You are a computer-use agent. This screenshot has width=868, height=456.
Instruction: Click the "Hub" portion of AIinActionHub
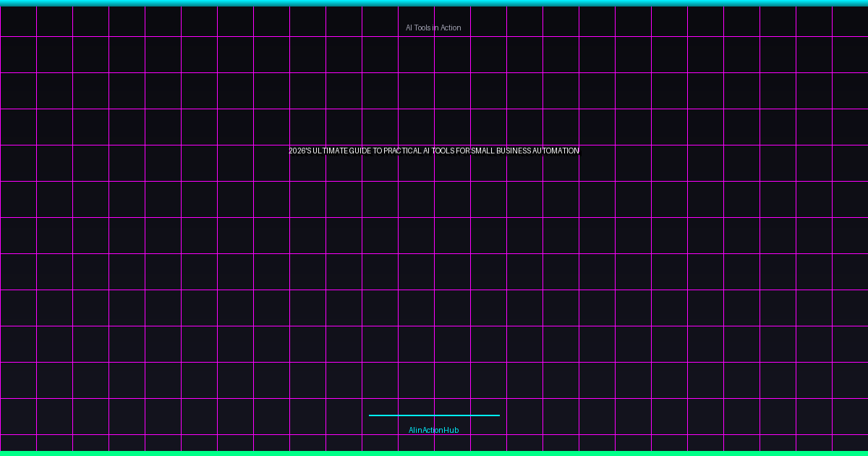[x=451, y=430]
